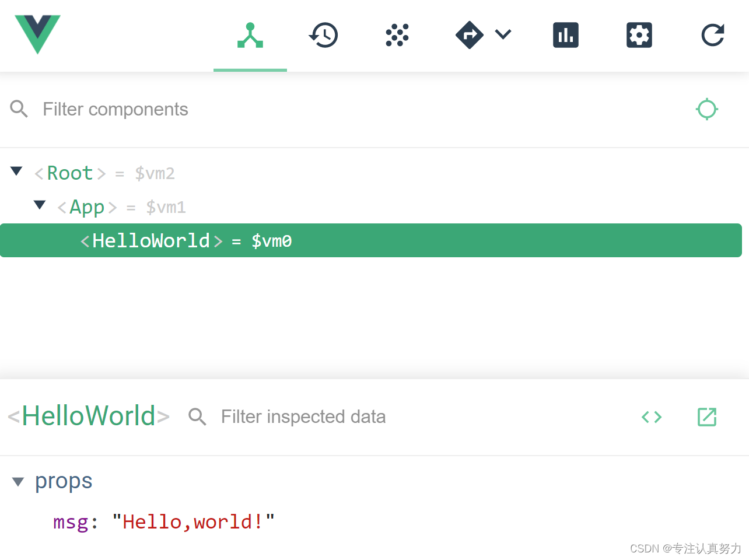Click the open in editor icon
This screenshot has width=749, height=560.
click(x=707, y=417)
